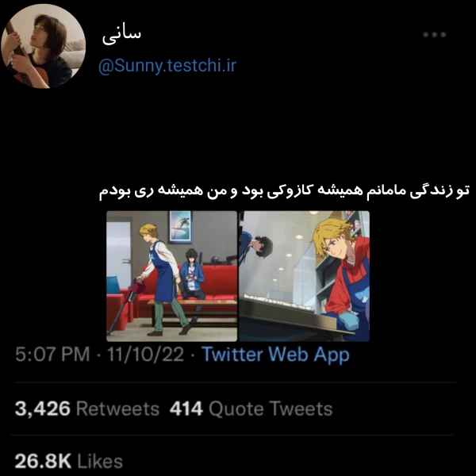Click the palm tree painting in left image
This screenshot has height=476, width=476.
point(181,227)
